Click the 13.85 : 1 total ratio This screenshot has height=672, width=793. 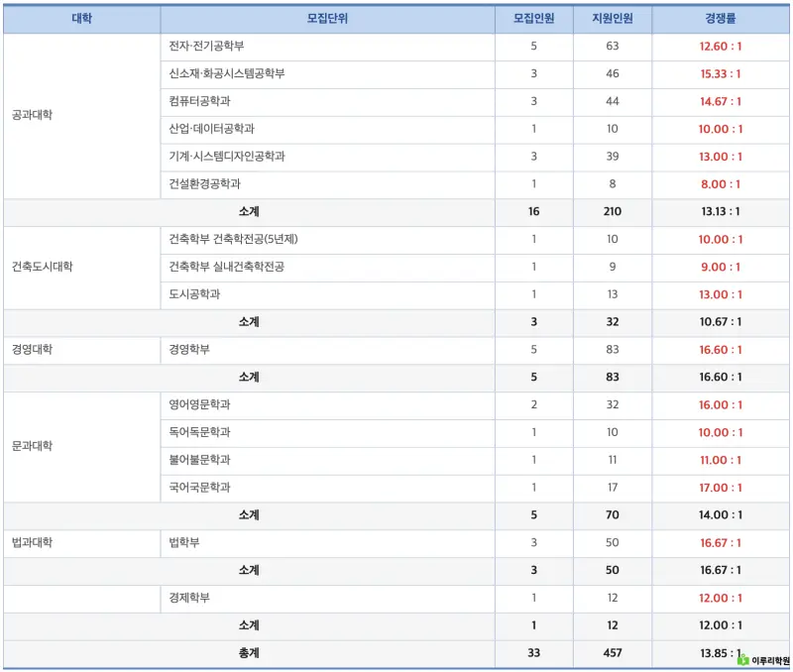(x=721, y=653)
